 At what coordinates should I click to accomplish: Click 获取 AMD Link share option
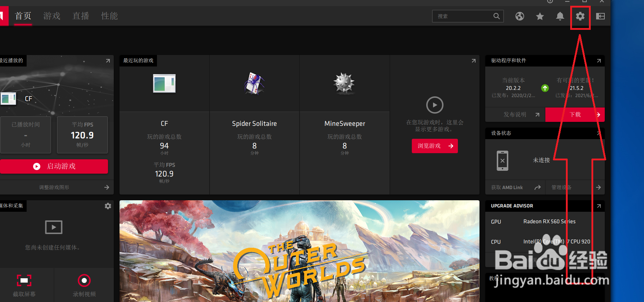[515, 187]
